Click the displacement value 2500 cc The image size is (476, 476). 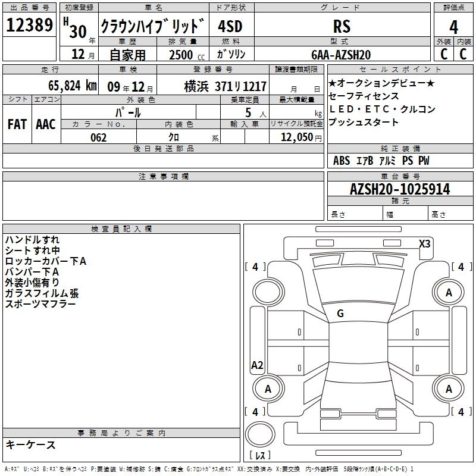[187, 55]
